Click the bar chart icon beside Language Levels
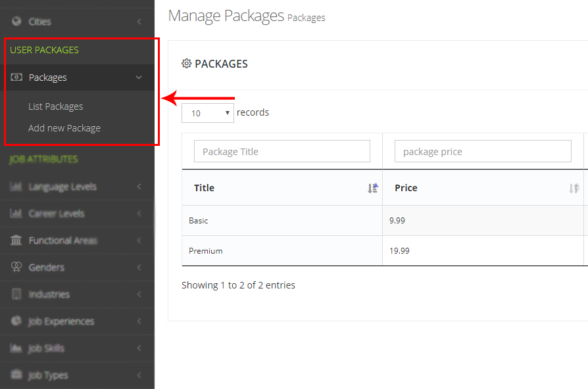The image size is (588, 389). click(16, 187)
